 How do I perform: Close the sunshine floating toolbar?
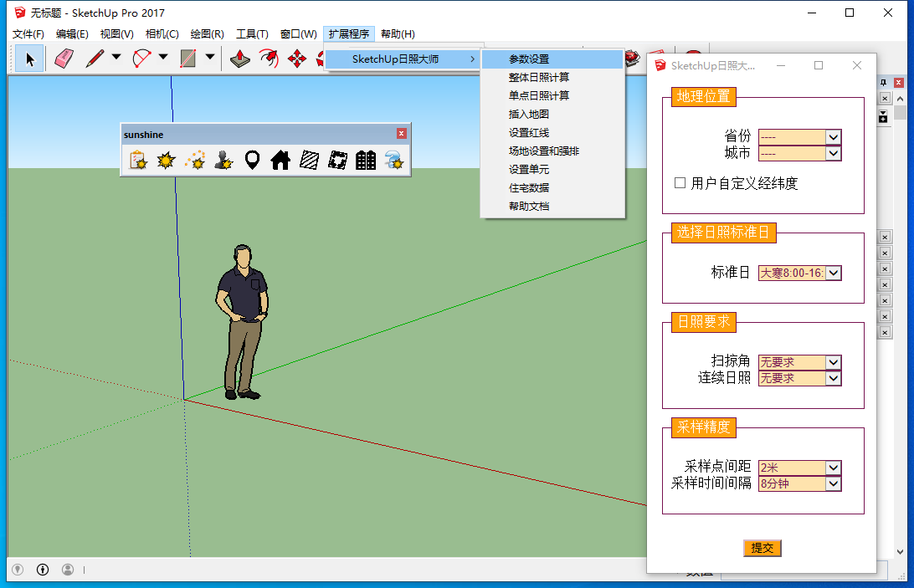tap(402, 134)
